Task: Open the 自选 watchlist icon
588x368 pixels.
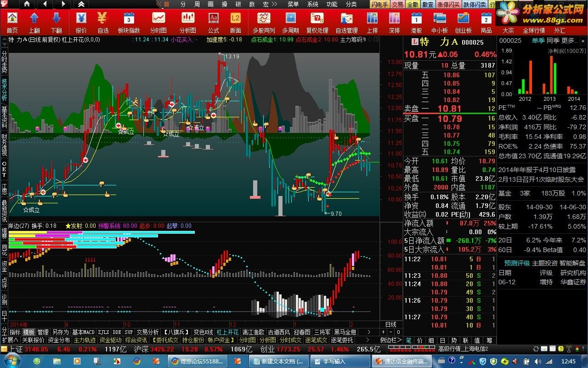Action: pos(103,22)
